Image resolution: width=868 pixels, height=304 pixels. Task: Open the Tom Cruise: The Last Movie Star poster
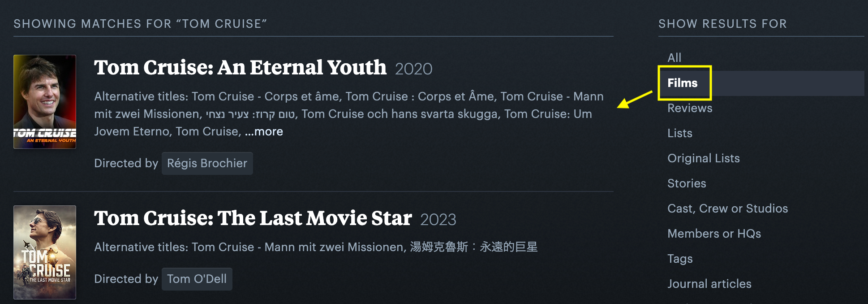pos(45,252)
